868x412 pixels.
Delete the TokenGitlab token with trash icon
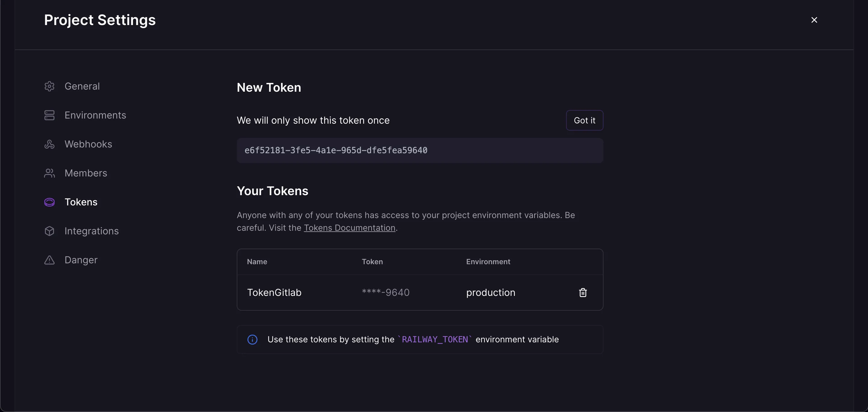pyautogui.click(x=583, y=292)
